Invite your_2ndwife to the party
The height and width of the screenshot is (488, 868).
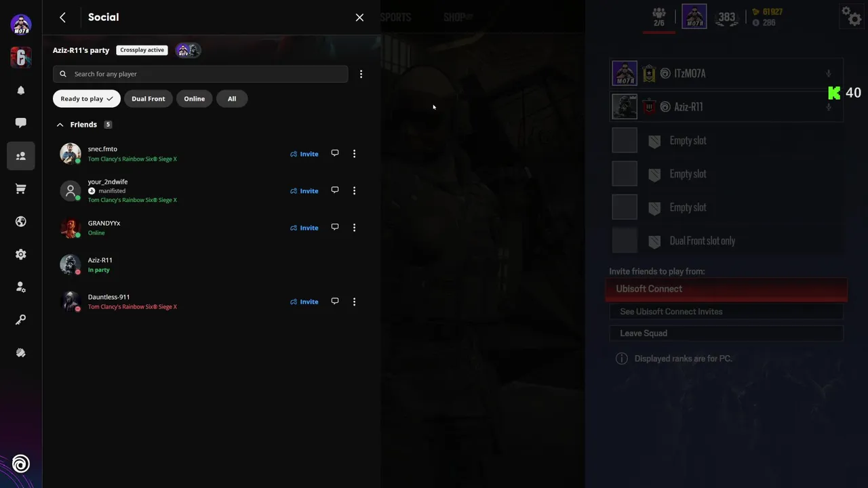point(304,191)
